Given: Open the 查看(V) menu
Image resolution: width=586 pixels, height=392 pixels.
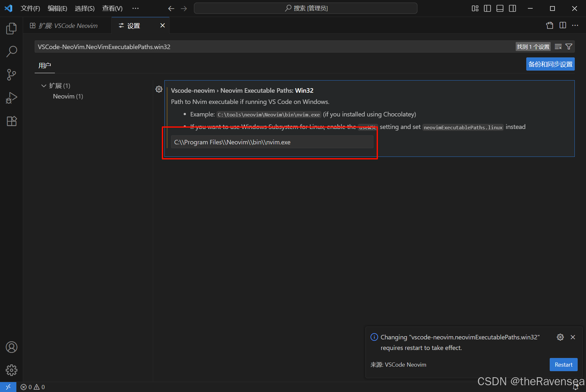Looking at the screenshot, I should click(112, 8).
